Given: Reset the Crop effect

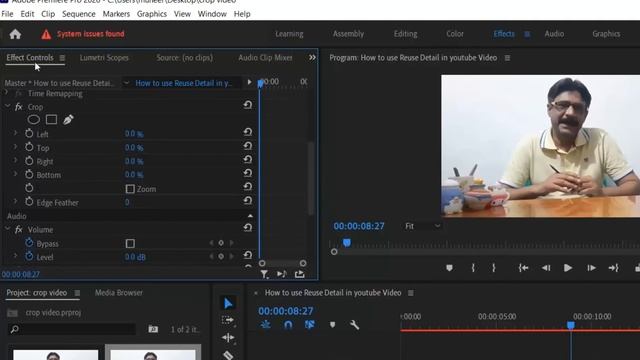Looking at the screenshot, I should point(247,105).
